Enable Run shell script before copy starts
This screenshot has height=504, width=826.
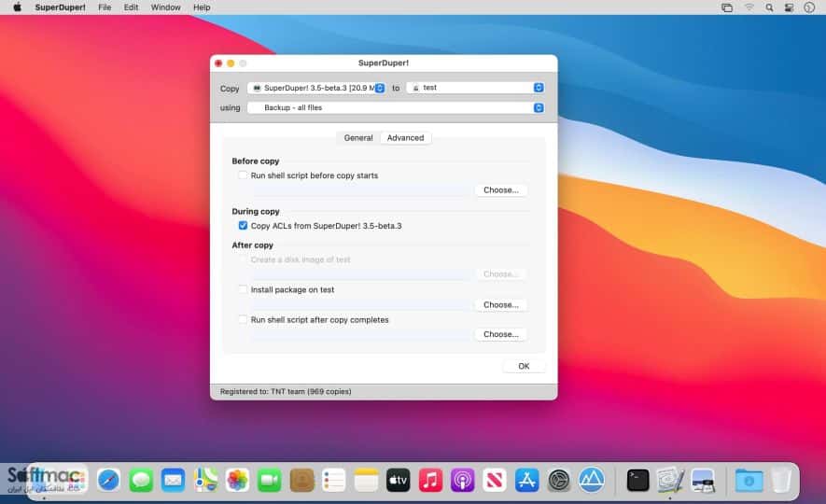(243, 175)
